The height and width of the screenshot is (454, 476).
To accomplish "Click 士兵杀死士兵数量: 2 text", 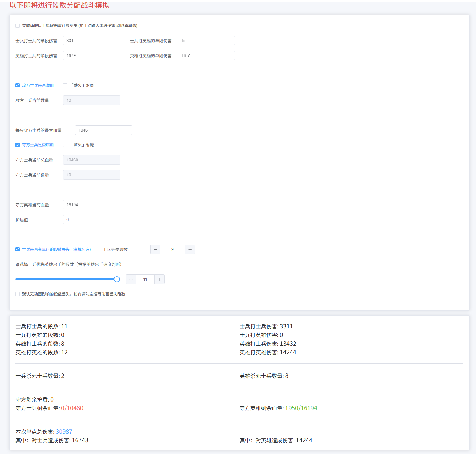I will tap(40, 376).
